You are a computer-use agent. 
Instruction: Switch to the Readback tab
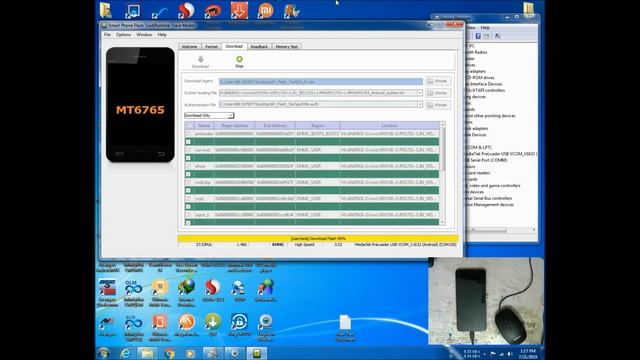click(x=259, y=47)
